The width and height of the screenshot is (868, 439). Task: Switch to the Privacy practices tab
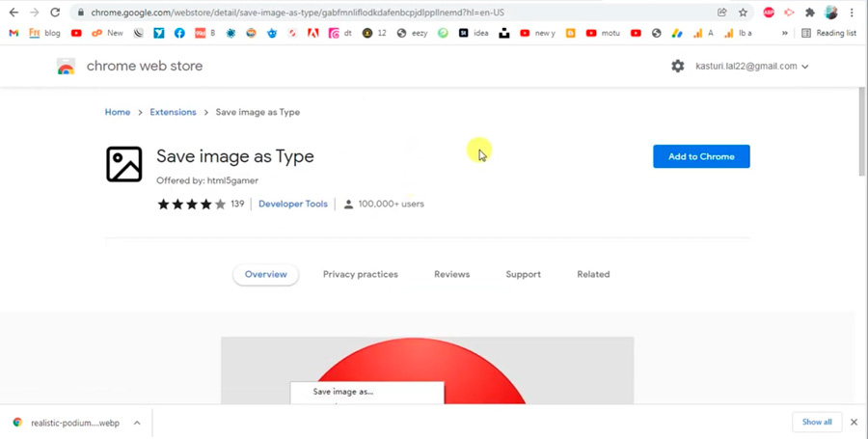[x=360, y=274]
